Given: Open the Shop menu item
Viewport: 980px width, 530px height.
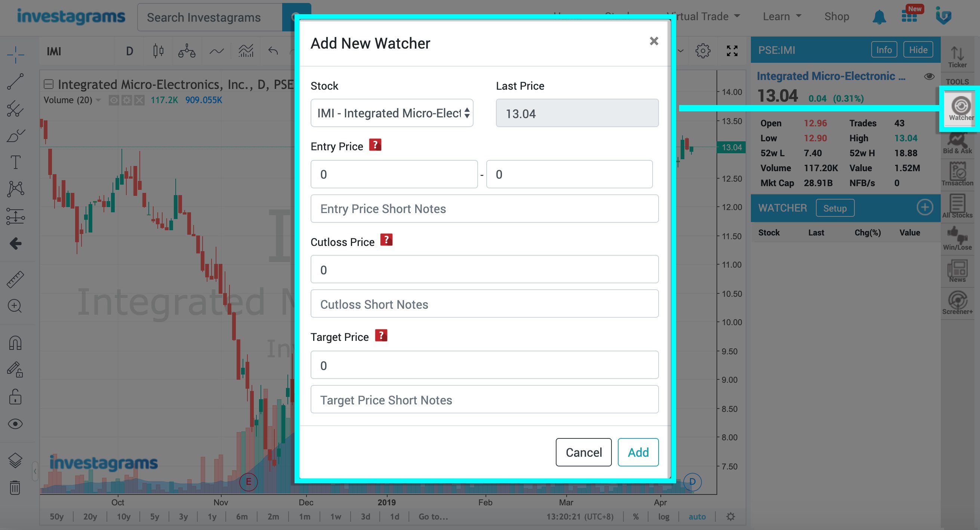Looking at the screenshot, I should (x=836, y=16).
